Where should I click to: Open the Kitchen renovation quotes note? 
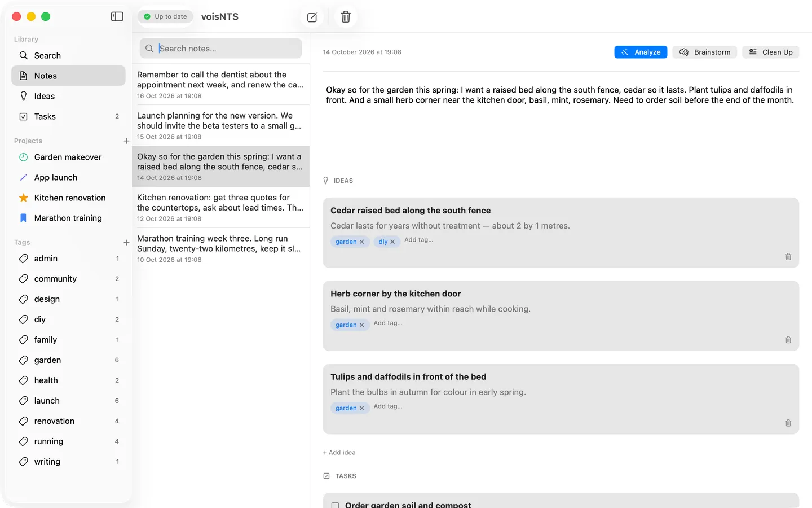(x=220, y=208)
